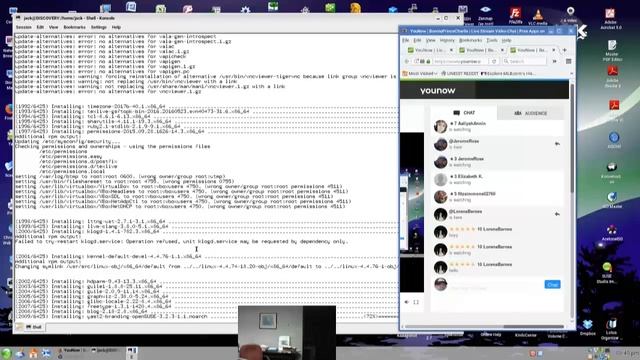Click the YouNow video stream area

[x=412, y=212]
